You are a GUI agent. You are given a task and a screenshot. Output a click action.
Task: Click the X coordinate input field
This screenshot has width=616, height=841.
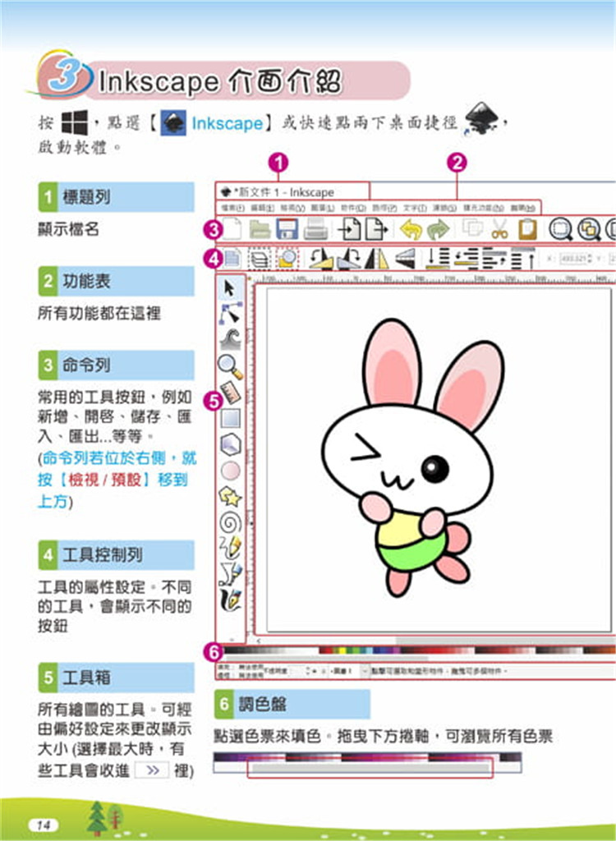click(575, 259)
